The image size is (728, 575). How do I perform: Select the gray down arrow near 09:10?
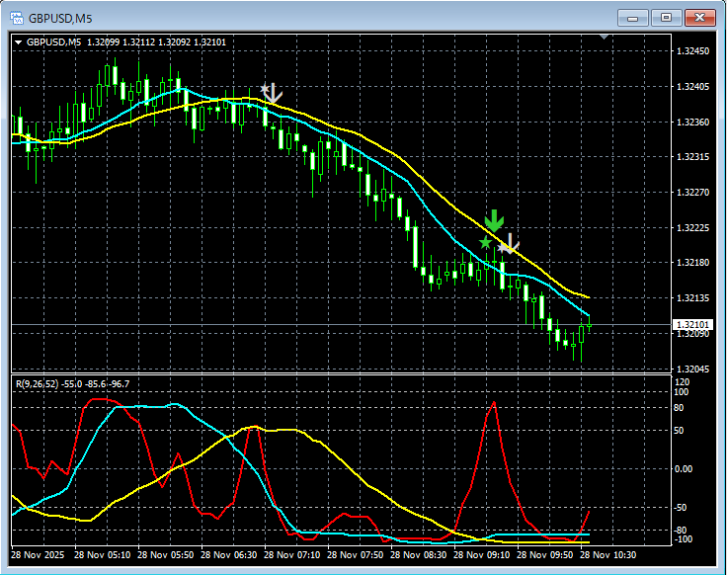point(511,243)
